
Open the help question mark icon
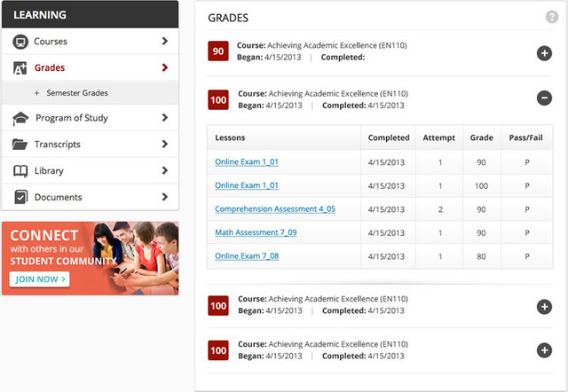(x=552, y=17)
